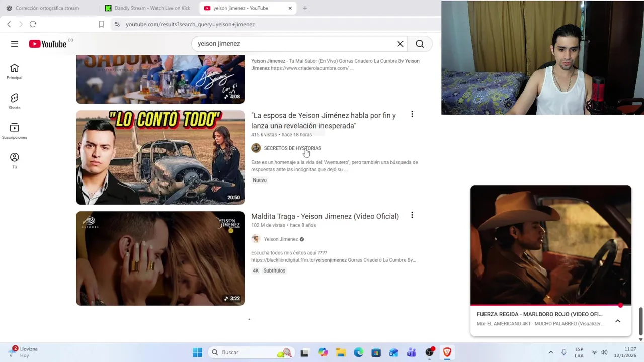644x362 pixels.
Task: Open the weather widget Llovizna
Action: (x=23, y=352)
